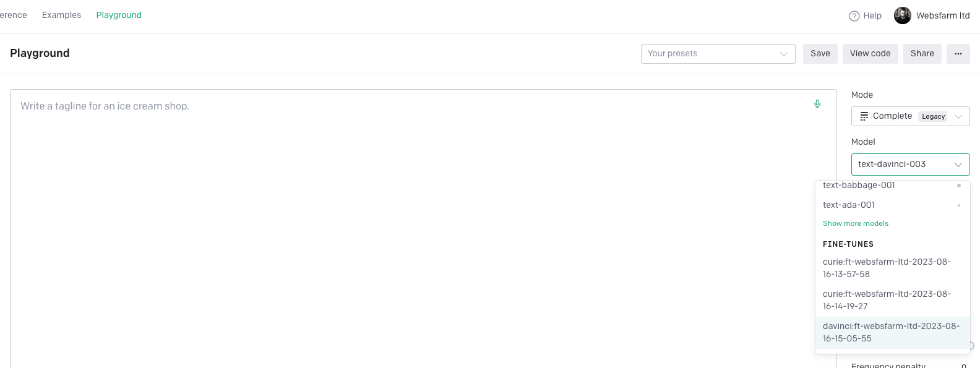Image resolution: width=980 pixels, height=368 pixels.
Task: Open Show more models link
Action: 856,223
